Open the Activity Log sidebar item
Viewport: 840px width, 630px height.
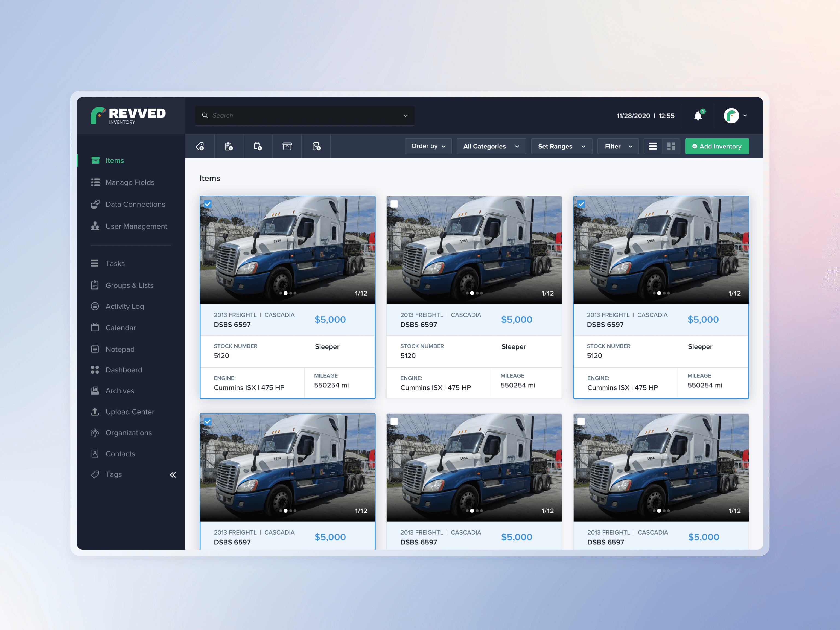point(125,307)
